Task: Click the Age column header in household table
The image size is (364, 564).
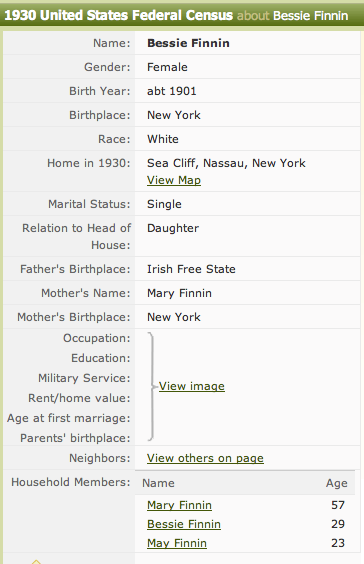Action: click(x=337, y=483)
